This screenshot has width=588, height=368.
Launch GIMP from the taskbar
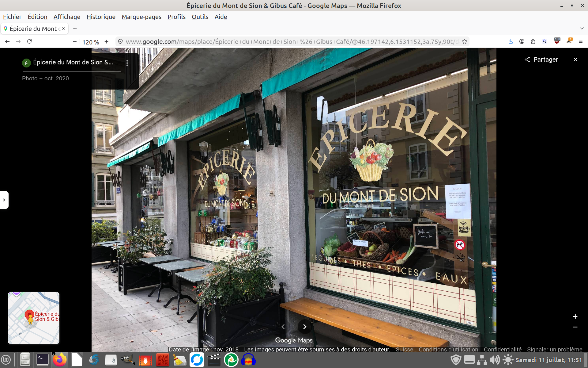pyautogui.click(x=128, y=360)
